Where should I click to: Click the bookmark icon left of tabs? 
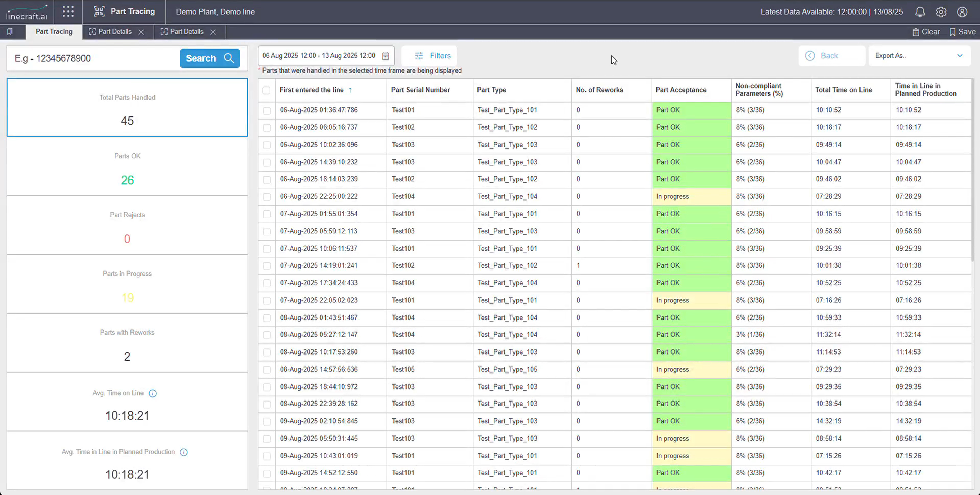click(10, 32)
